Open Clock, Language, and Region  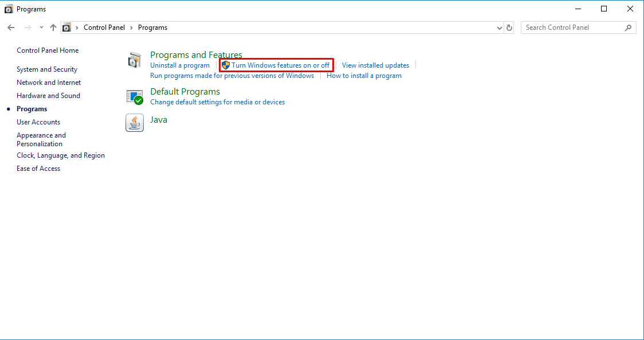coord(61,155)
